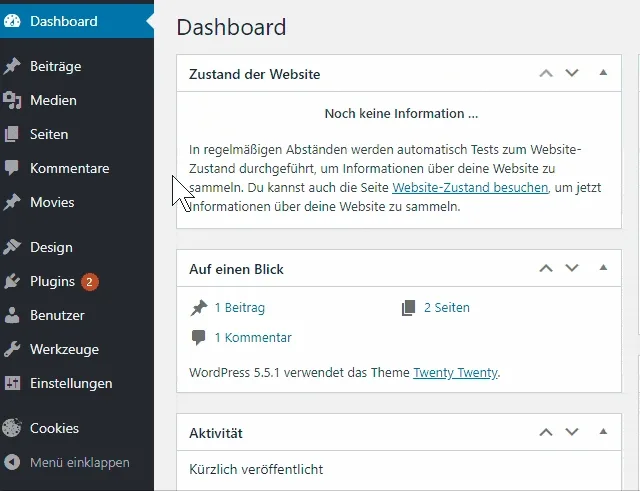Move Auf einen Blick widget down
This screenshot has width=640, height=491.
point(572,269)
